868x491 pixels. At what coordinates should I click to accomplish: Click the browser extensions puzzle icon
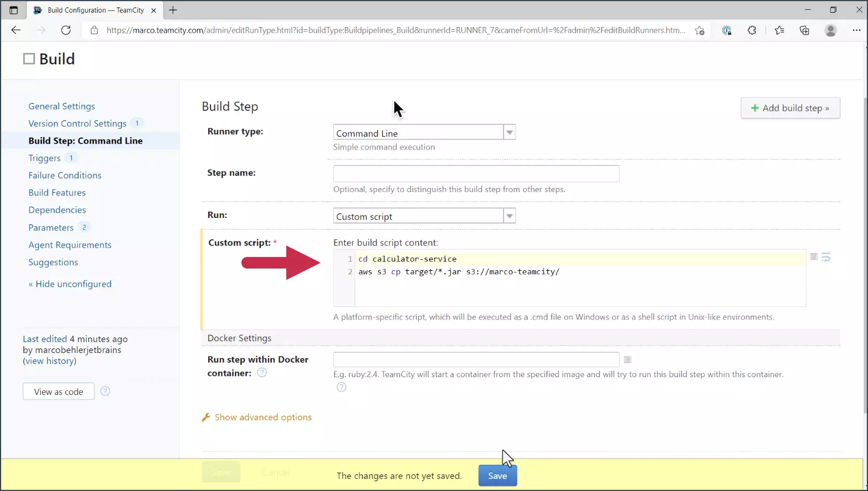[752, 30]
